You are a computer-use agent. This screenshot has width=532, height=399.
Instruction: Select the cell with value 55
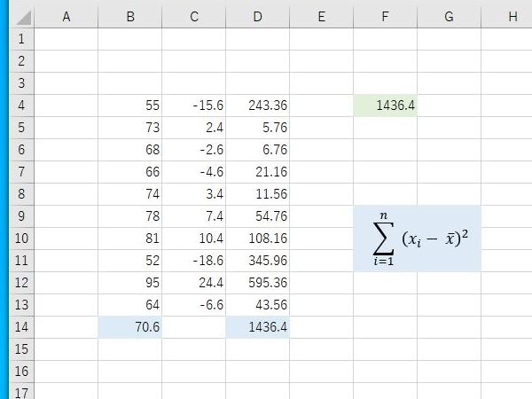(130, 106)
